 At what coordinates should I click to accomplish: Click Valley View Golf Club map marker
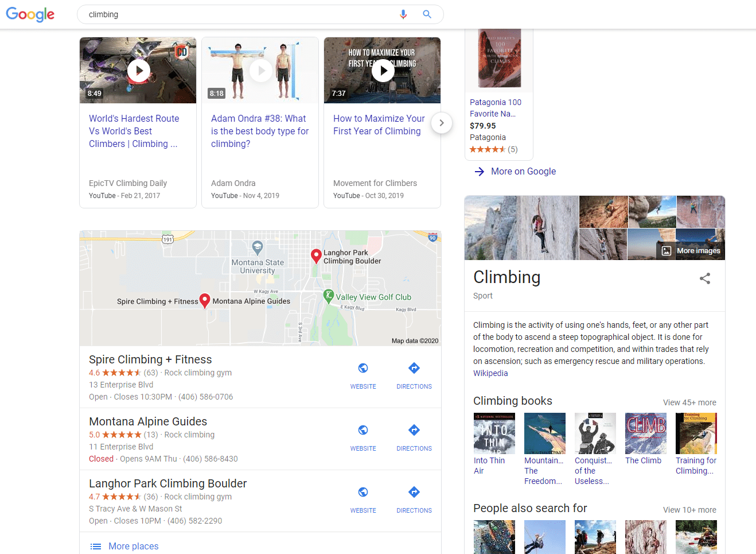pos(329,296)
